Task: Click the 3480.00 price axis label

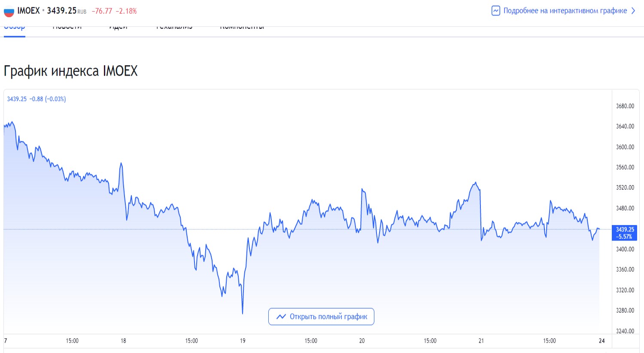Action: (x=625, y=208)
